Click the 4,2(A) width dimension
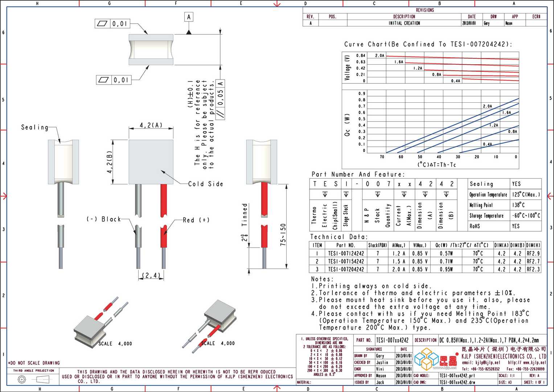 pos(151,125)
